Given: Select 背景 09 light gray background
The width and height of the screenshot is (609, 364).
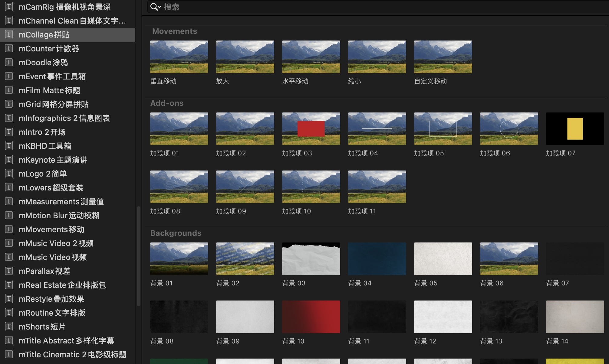Looking at the screenshot, I should [245, 317].
